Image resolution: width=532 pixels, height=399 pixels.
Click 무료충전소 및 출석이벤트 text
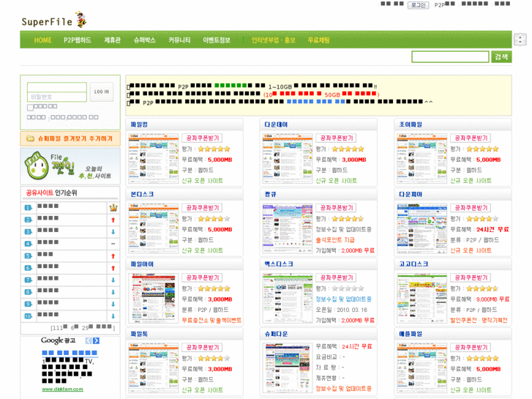[211, 320]
